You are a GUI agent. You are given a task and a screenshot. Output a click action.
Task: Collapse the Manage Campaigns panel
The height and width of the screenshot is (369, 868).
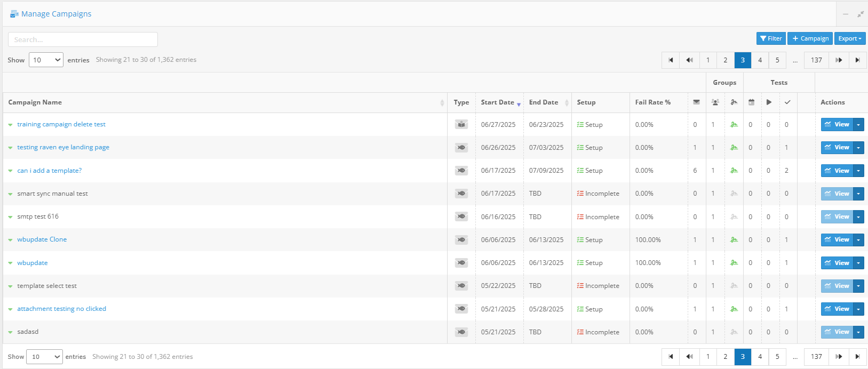[x=846, y=14]
